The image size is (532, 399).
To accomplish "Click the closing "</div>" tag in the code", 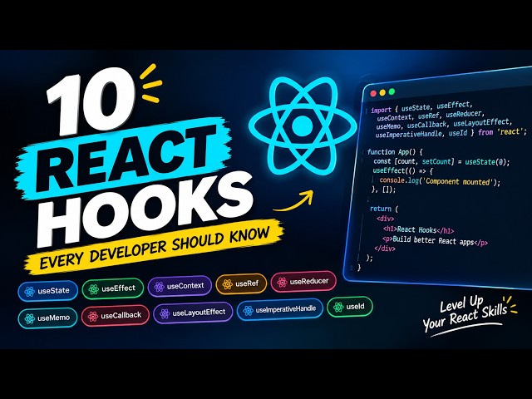I will point(385,249).
